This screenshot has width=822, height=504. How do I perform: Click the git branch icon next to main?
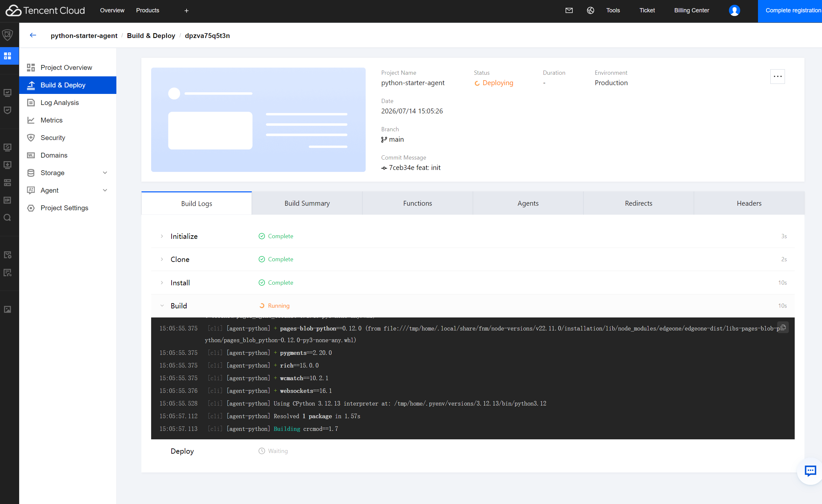[384, 139]
